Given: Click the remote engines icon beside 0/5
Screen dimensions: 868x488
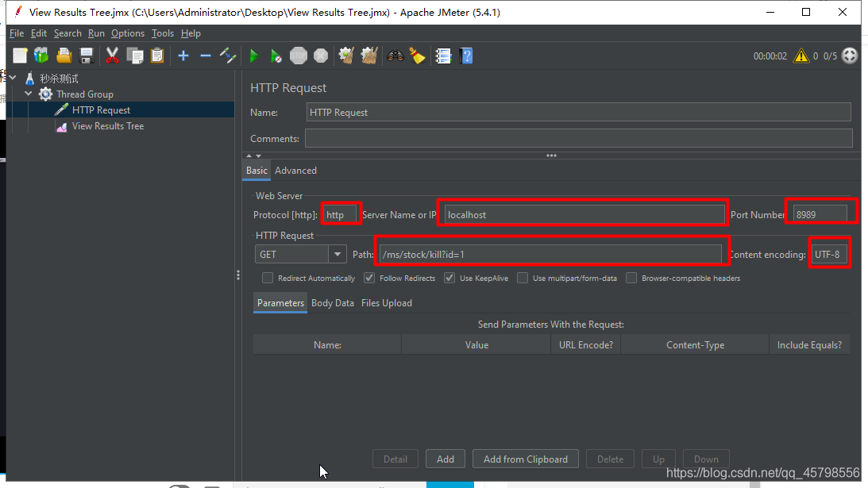Looking at the screenshot, I should pyautogui.click(x=850, y=56).
